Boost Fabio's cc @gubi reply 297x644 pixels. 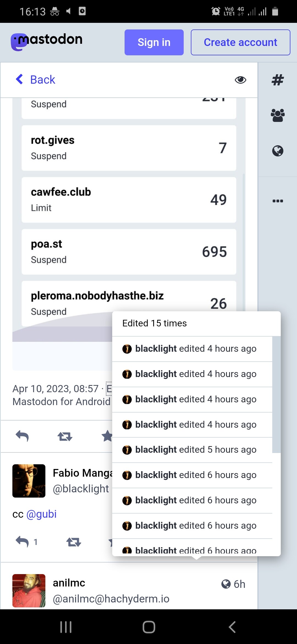tap(74, 542)
